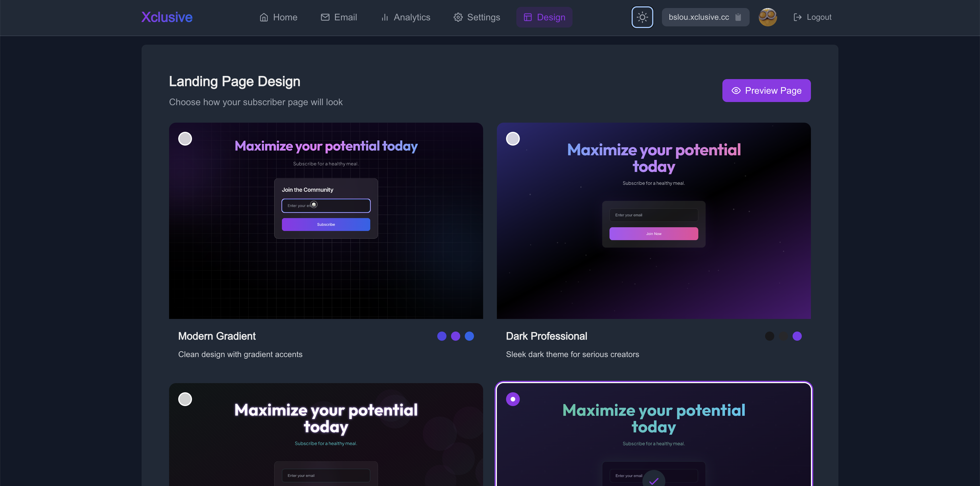Click dark gray swatch of Dark Professional
This screenshot has width=980, height=486.
[x=783, y=336]
